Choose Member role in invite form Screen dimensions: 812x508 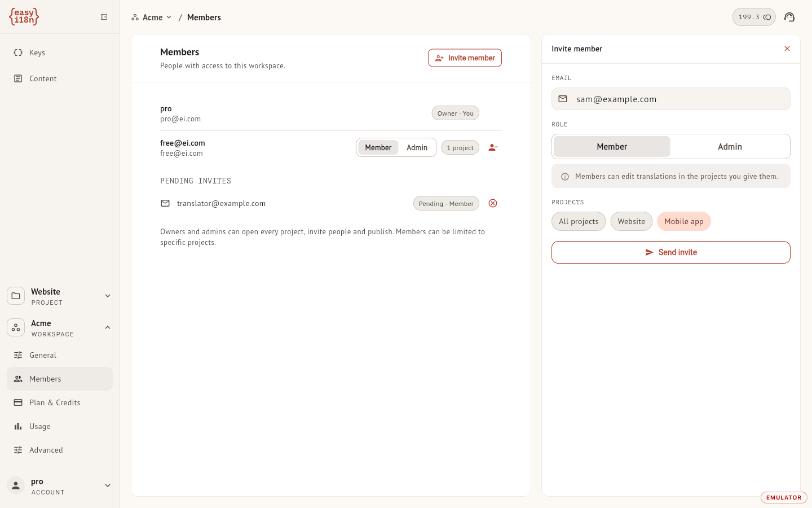coord(612,147)
